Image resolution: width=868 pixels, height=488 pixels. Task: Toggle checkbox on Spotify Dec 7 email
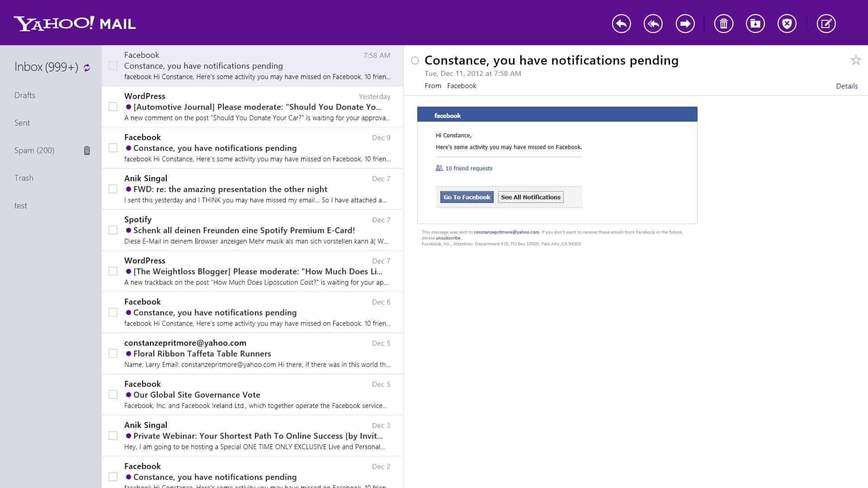coord(113,230)
